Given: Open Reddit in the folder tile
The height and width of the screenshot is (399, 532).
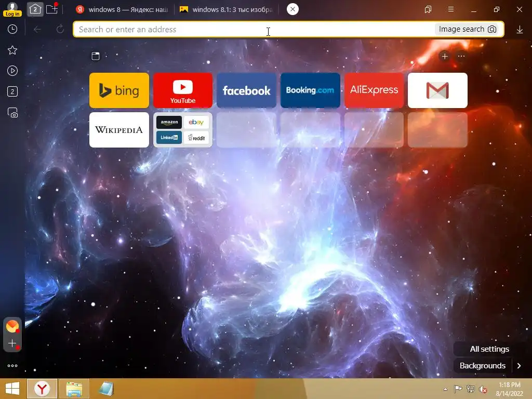Looking at the screenshot, I should 196,137.
